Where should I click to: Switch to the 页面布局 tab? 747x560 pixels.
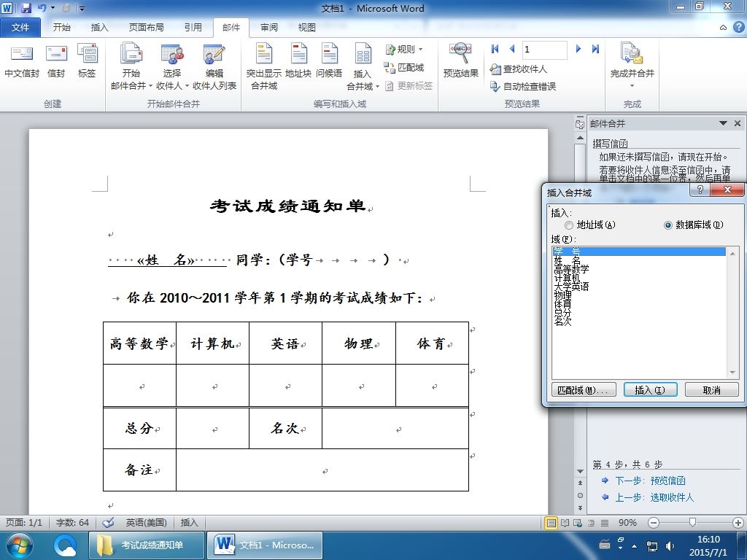(x=146, y=27)
